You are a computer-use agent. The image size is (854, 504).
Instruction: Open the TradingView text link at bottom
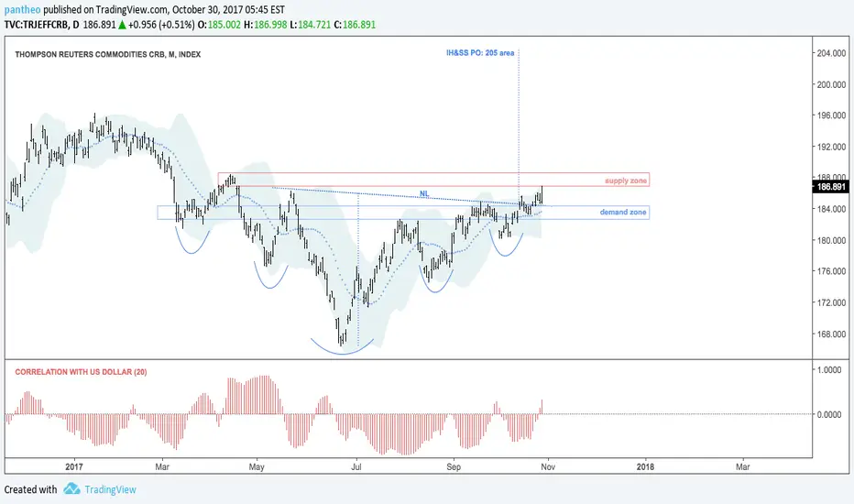coord(111,489)
